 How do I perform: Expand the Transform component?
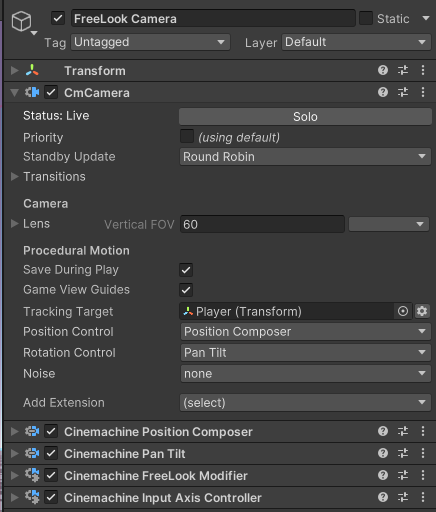(14, 70)
